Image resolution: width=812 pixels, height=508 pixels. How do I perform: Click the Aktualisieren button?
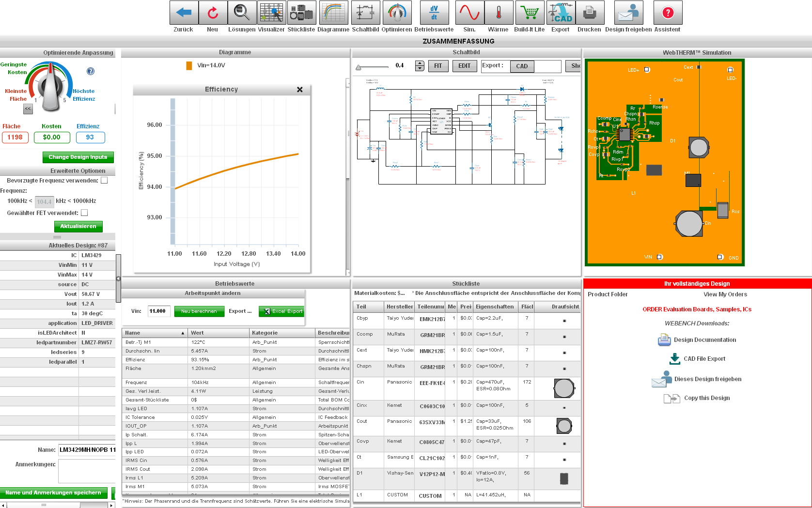coord(78,226)
